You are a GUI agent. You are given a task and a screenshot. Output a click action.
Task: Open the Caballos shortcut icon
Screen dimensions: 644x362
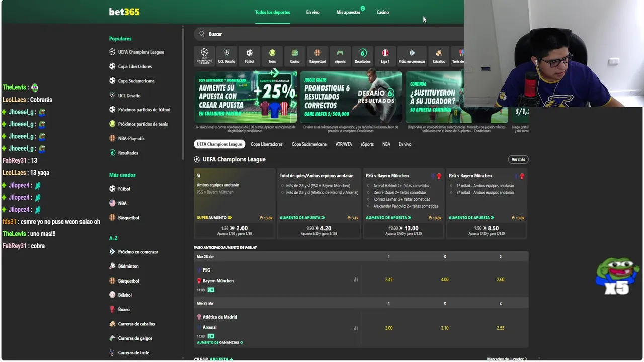[x=439, y=56]
